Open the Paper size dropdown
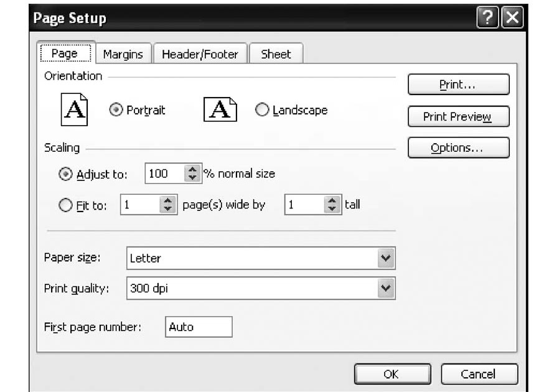Screen dimensions: 544x392 pyautogui.click(x=385, y=258)
